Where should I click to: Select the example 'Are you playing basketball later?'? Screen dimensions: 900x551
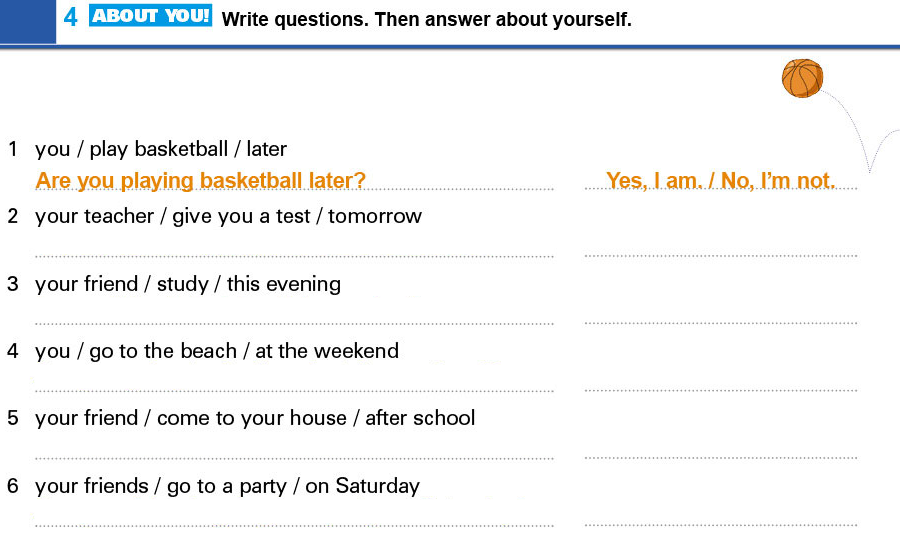[200, 181]
